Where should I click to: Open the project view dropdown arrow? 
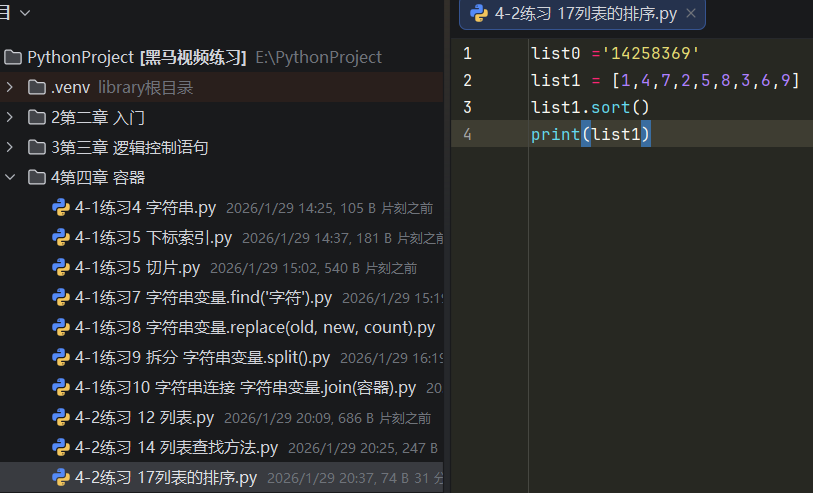tap(25, 13)
